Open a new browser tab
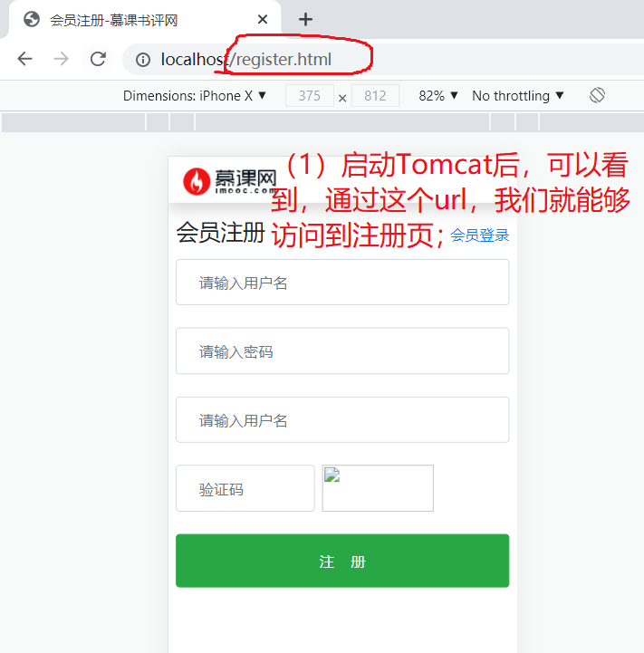Image resolution: width=644 pixels, height=653 pixels. 305,19
